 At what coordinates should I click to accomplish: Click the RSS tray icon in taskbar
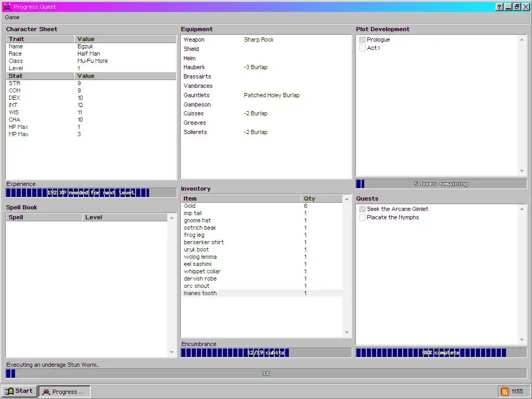click(x=504, y=392)
